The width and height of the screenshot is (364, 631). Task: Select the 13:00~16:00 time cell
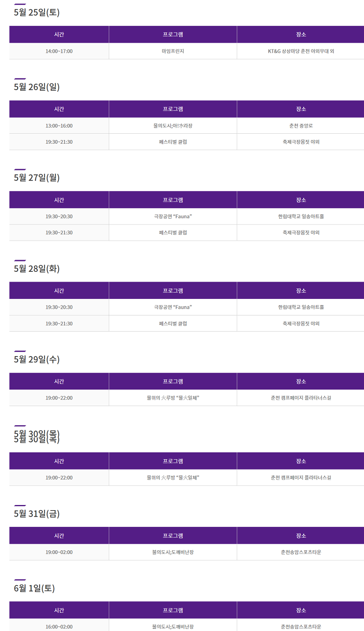(59, 125)
